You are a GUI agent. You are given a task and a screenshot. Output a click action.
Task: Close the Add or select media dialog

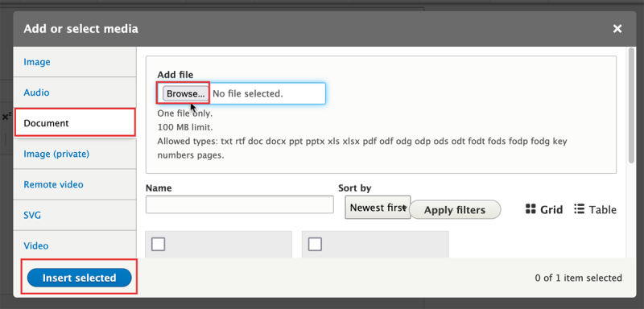tap(617, 29)
